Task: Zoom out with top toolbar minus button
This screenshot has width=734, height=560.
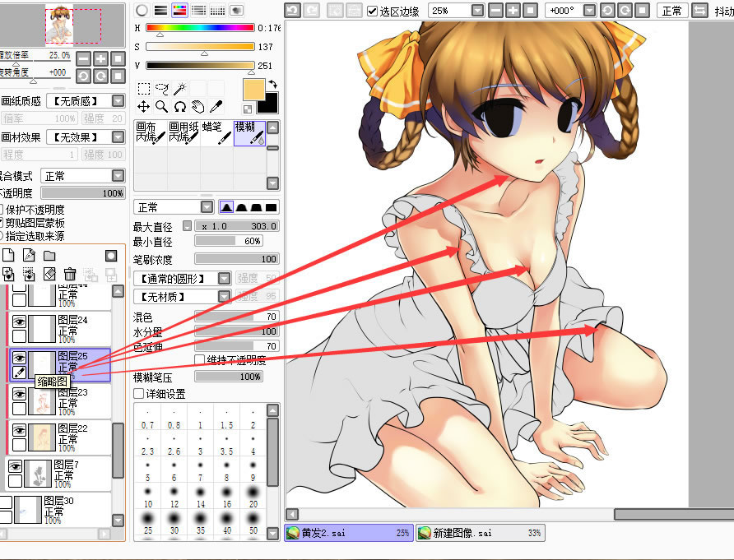Action: [495, 11]
